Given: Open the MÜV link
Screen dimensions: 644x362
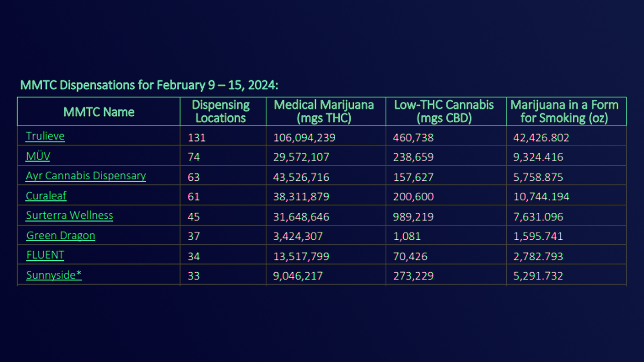Looking at the screenshot, I should pyautogui.click(x=38, y=156).
